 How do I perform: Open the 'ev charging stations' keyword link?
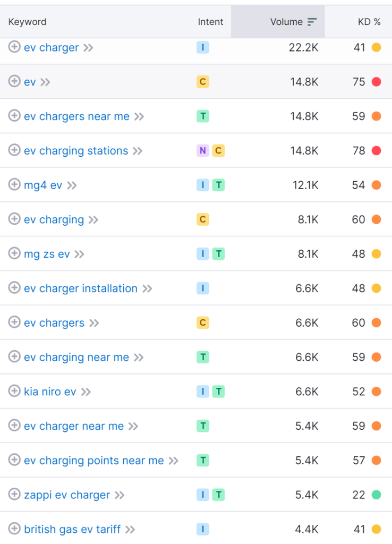pos(76,151)
